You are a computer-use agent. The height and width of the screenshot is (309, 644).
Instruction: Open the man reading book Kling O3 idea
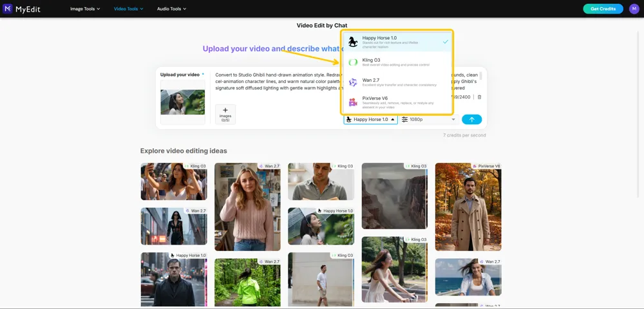click(321, 182)
